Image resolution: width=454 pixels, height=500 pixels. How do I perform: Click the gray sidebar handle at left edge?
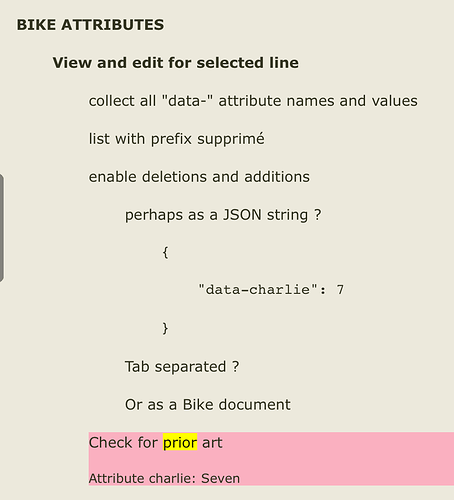pyautogui.click(x=2, y=228)
